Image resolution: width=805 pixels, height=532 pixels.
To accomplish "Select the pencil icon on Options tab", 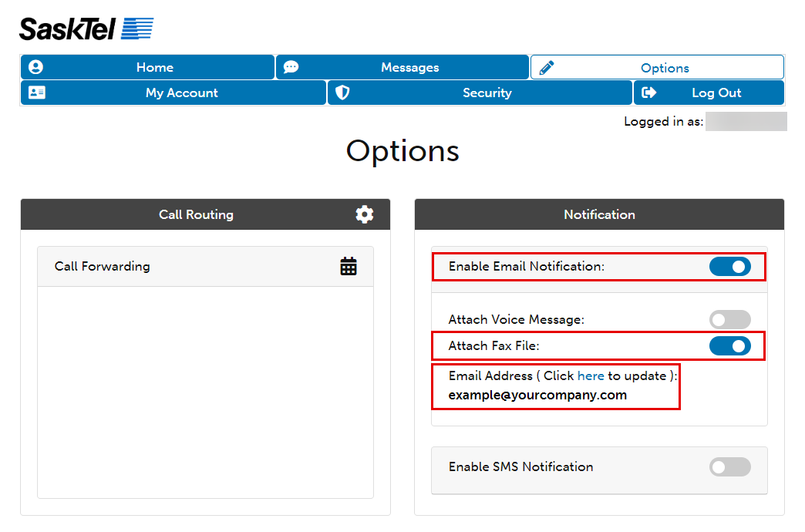I will coord(547,67).
